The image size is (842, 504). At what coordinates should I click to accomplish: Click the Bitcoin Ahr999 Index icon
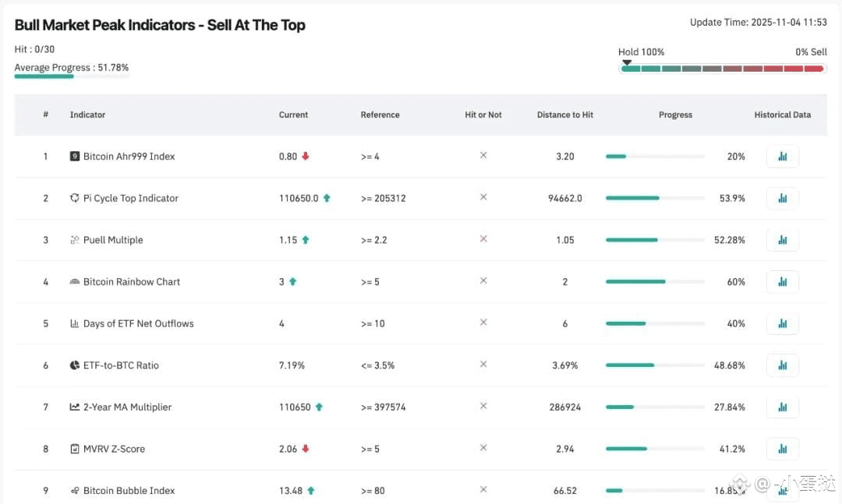pyautogui.click(x=75, y=157)
